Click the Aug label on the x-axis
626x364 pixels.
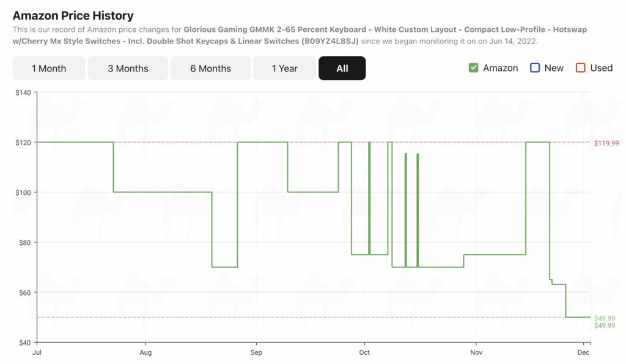(145, 353)
